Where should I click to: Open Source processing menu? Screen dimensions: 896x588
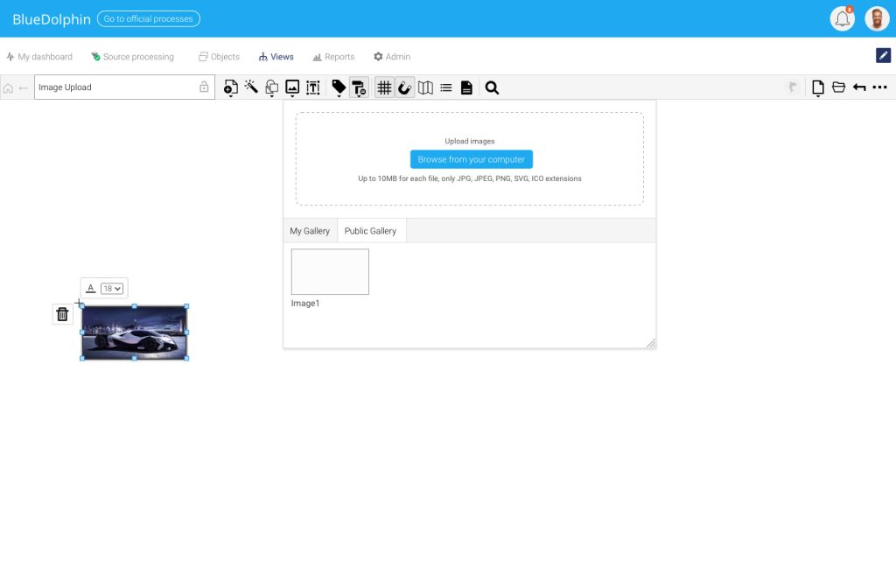coord(133,57)
